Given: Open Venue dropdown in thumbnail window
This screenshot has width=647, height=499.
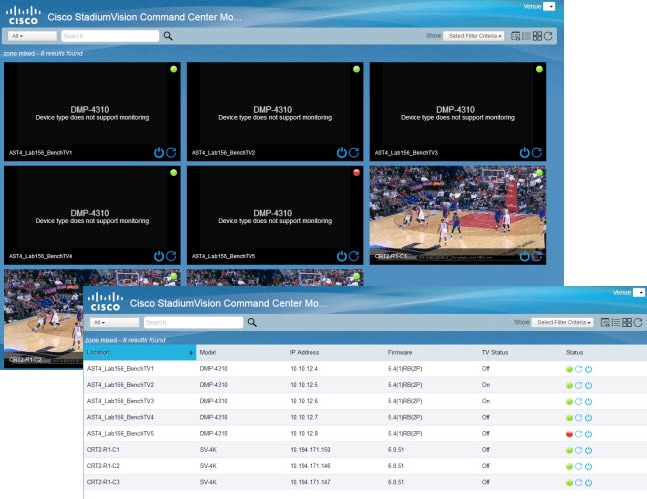Looking at the screenshot, I should pos(549,7).
